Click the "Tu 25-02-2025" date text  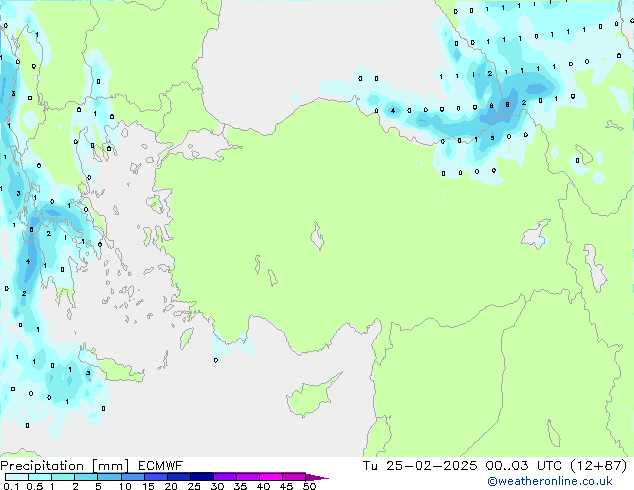click(420, 465)
